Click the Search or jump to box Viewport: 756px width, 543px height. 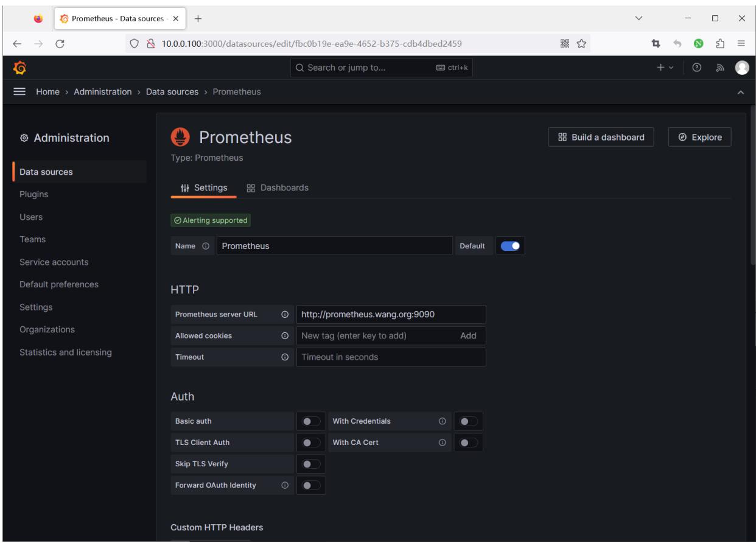coord(382,68)
